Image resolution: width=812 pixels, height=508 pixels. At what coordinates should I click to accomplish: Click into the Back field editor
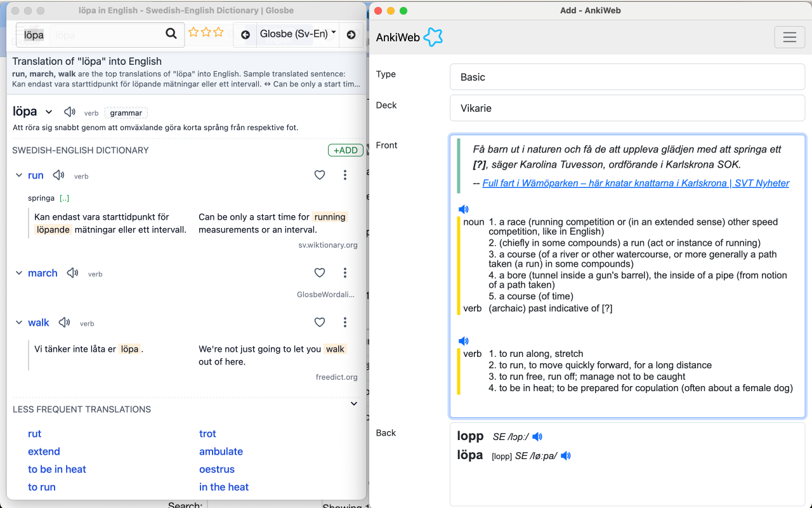tap(627, 464)
